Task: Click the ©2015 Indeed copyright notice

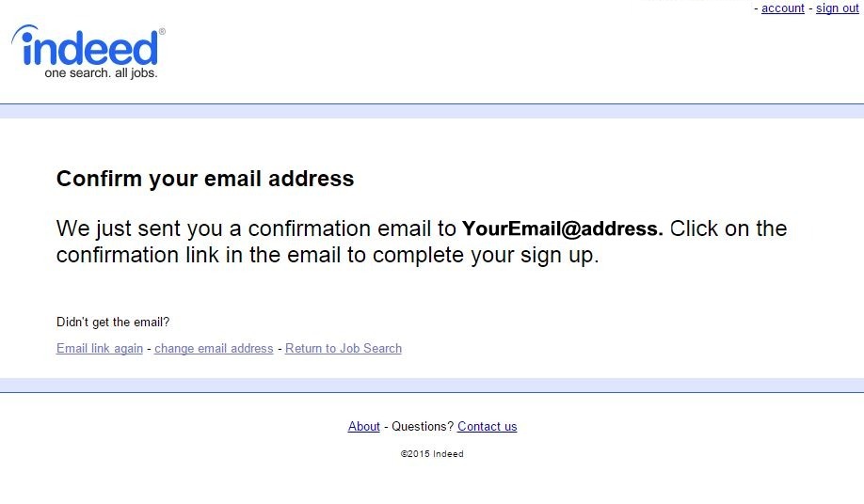Action: [x=432, y=454]
